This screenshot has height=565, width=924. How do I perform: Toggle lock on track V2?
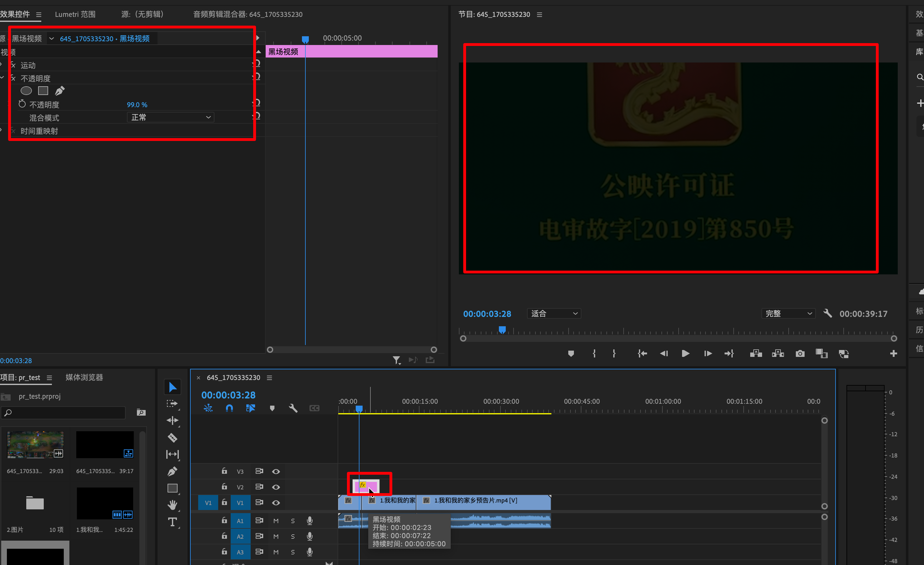click(224, 486)
